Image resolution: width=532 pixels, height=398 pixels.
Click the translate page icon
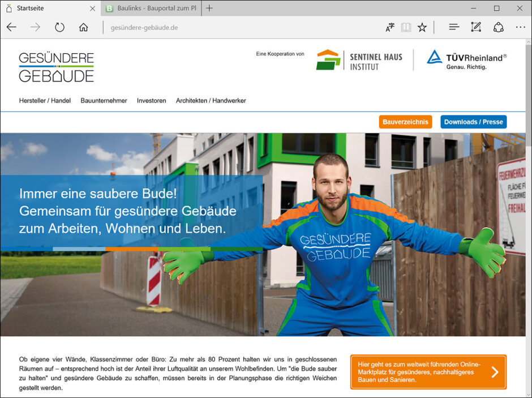(x=390, y=27)
